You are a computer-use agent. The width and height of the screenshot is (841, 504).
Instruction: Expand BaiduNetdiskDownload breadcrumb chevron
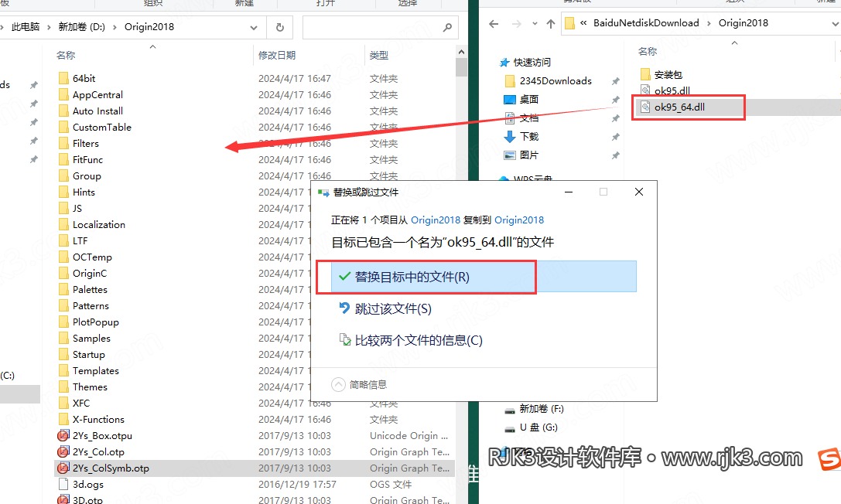pos(709,23)
